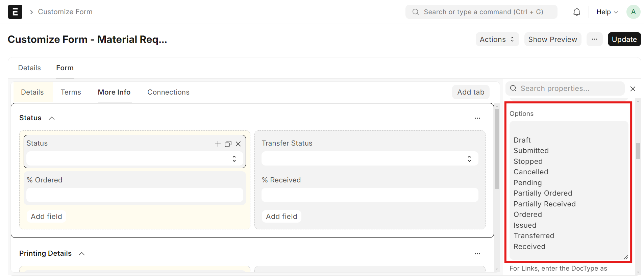Viewport: 644px width, 277px height.
Task: Duplicate the Status field using copy icon
Action: (228, 144)
